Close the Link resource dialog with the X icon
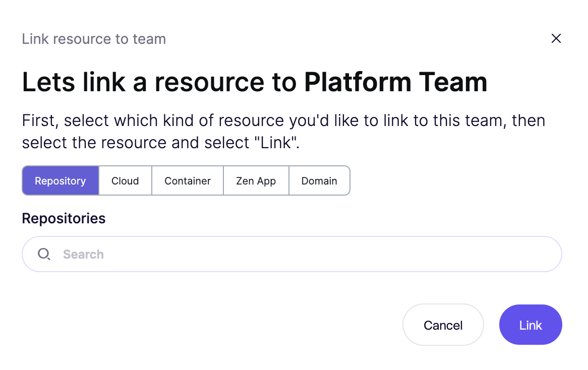 [x=556, y=38]
